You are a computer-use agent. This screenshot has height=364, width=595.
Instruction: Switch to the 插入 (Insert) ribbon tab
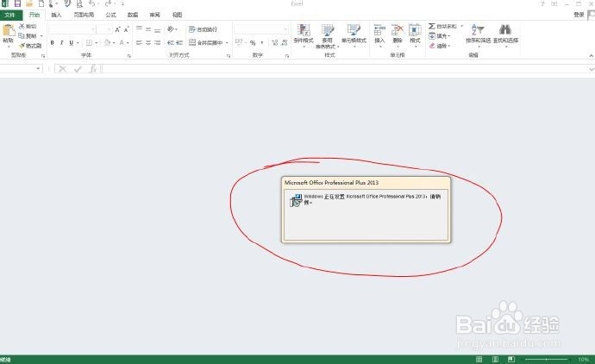pyautogui.click(x=56, y=15)
